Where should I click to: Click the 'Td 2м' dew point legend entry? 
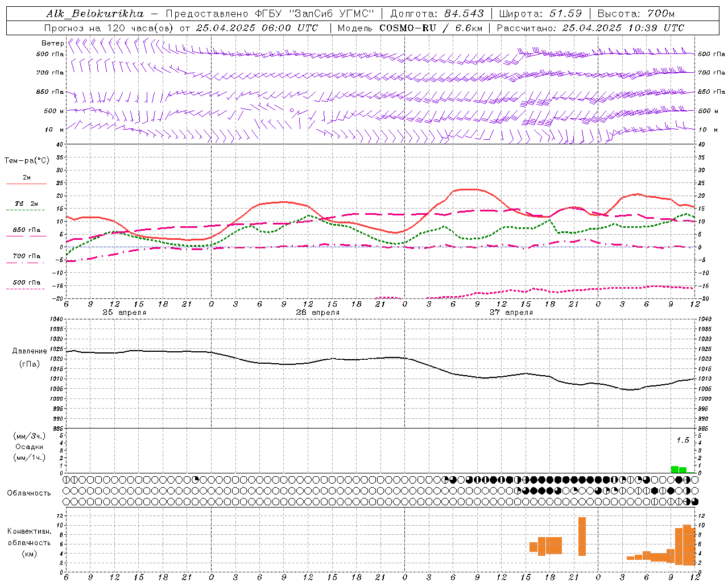[x=27, y=203]
